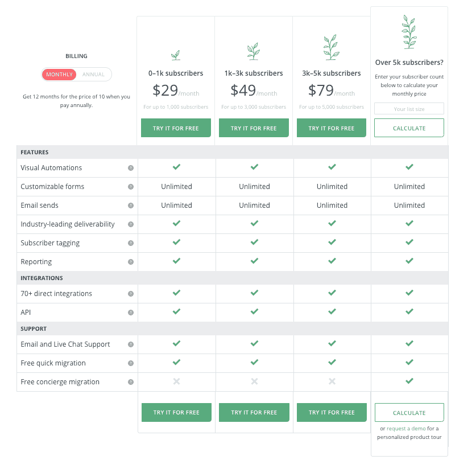Click info icon beside Subscriber tagging
The height and width of the screenshot is (460, 476).
coord(131,243)
